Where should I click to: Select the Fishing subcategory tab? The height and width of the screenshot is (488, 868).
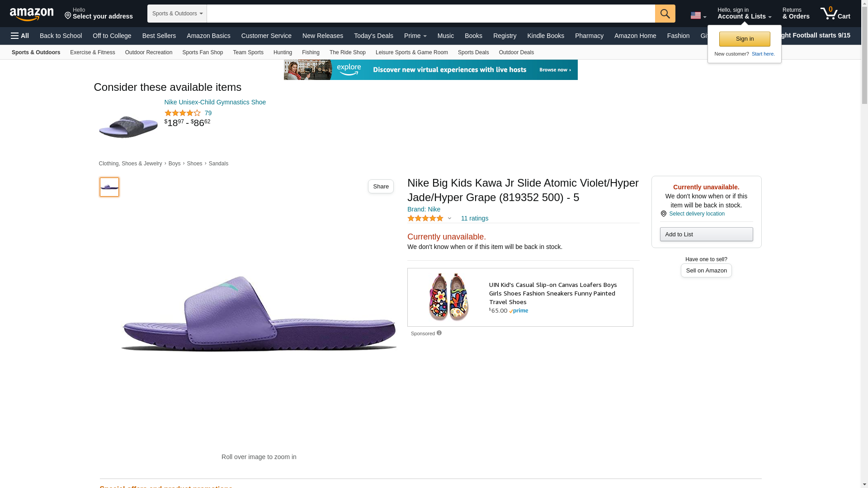point(311,52)
